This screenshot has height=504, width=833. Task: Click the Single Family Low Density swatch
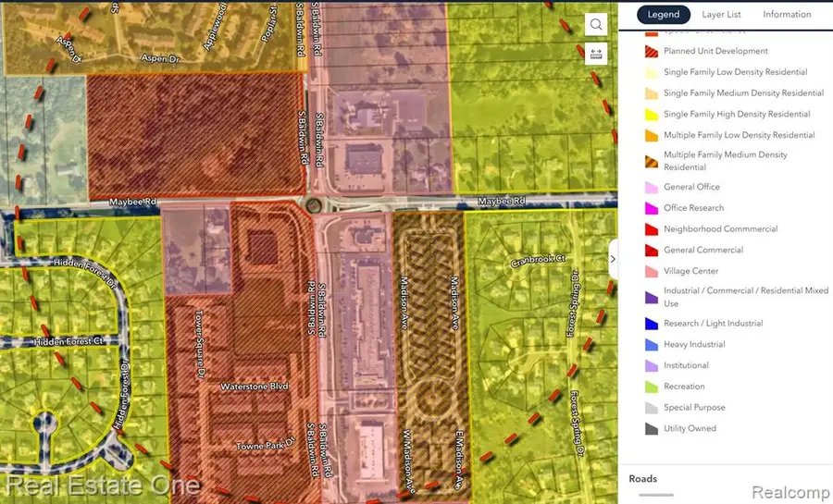tap(651, 72)
